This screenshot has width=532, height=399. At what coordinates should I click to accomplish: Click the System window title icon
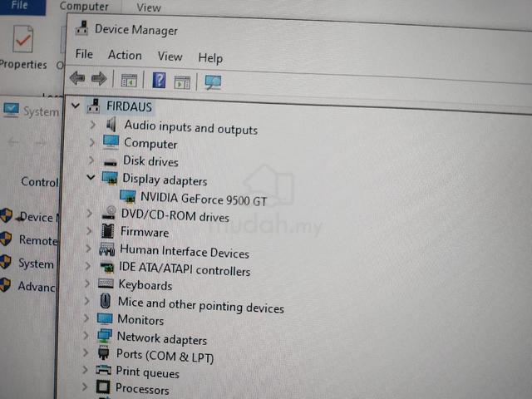click(x=11, y=110)
